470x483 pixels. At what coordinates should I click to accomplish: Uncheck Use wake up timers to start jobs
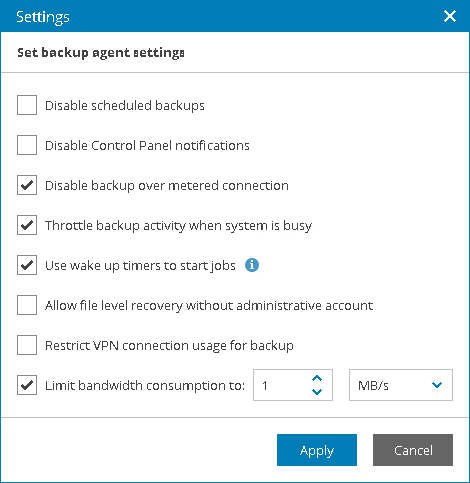click(x=27, y=265)
